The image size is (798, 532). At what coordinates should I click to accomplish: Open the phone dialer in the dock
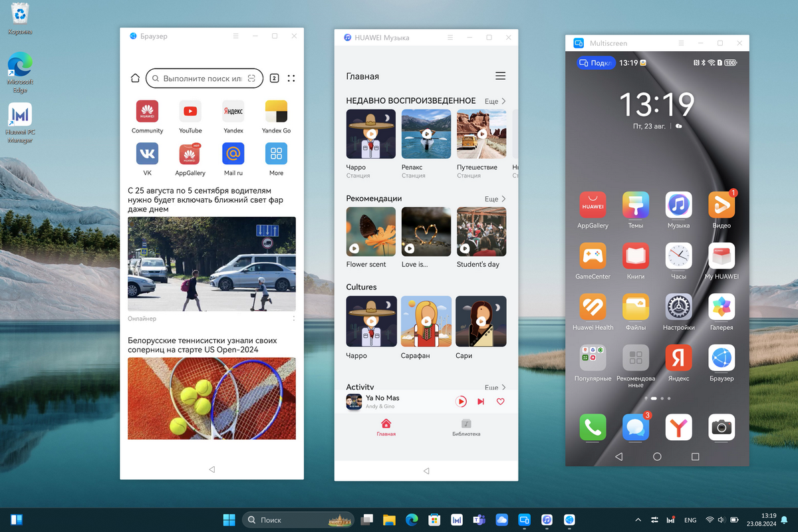pyautogui.click(x=593, y=427)
